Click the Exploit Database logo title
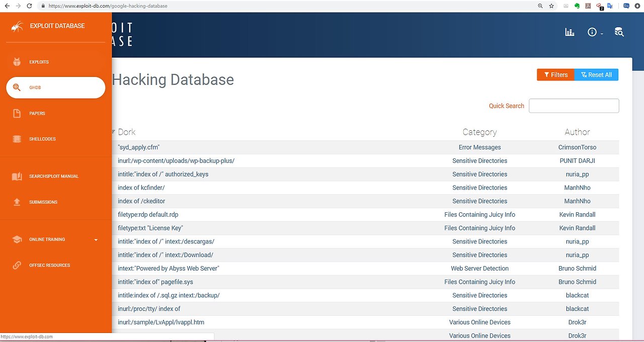 57,26
